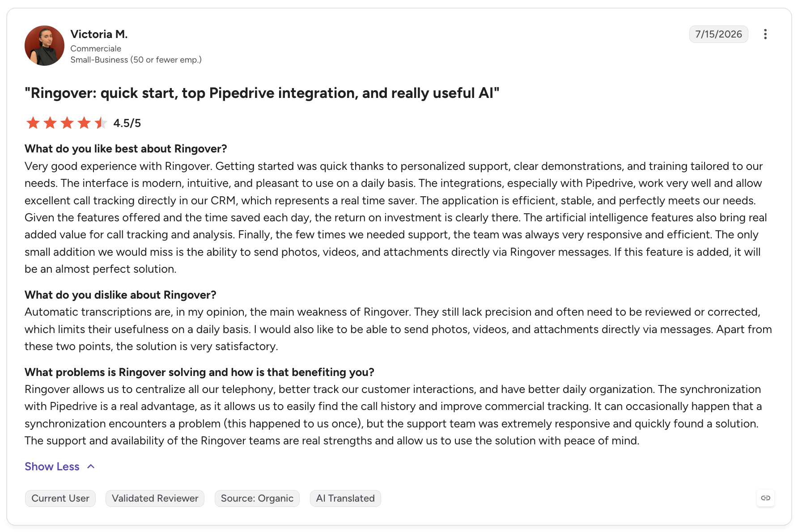
Task: Click the Small-Business company size label
Action: (x=136, y=60)
